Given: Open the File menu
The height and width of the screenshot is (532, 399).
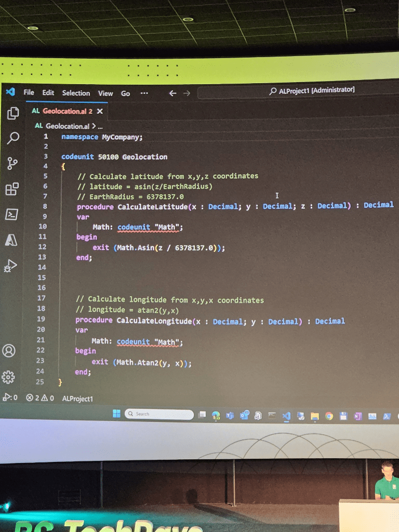Looking at the screenshot, I should pos(29,92).
